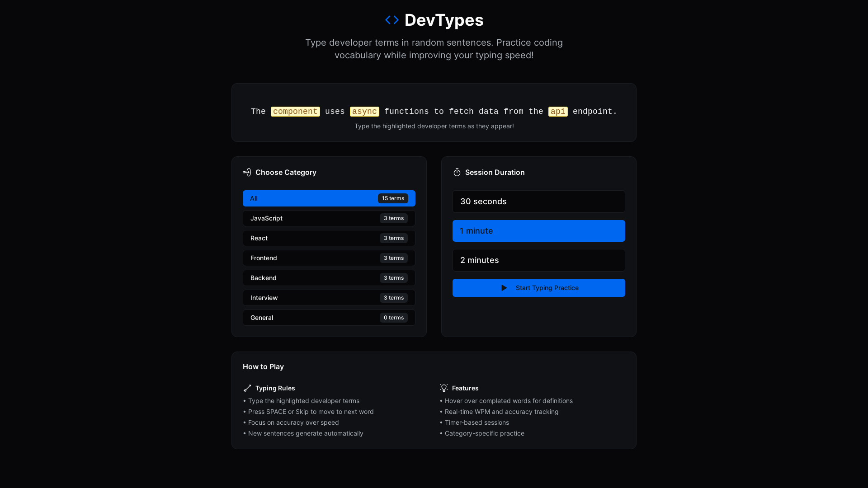Viewport: 868px width, 488px height.
Task: Click the '3 terms' badge on JavaScript
Action: 394,218
